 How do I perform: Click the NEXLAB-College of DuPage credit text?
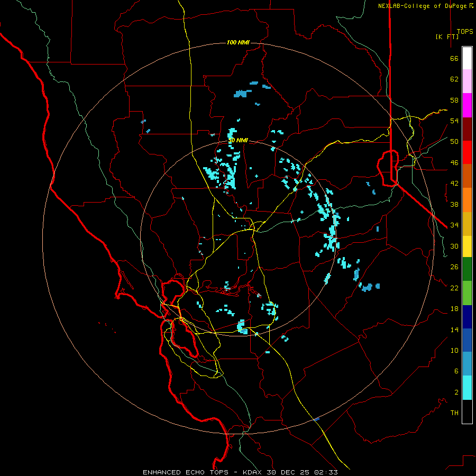426,6
